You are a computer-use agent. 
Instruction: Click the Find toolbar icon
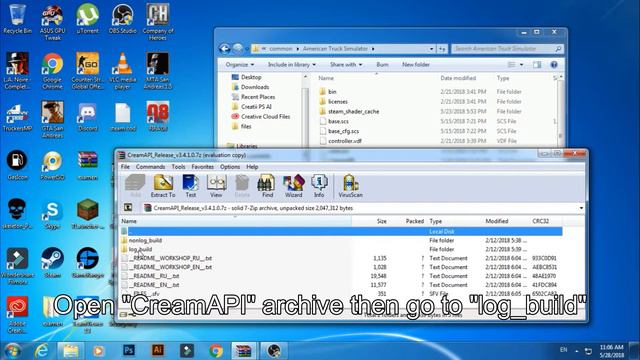(x=267, y=186)
